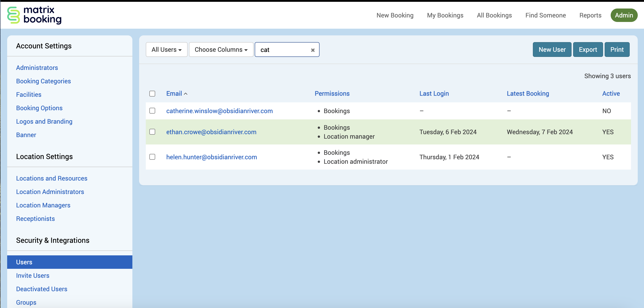Click the search input containing 'cat'

[282, 50]
